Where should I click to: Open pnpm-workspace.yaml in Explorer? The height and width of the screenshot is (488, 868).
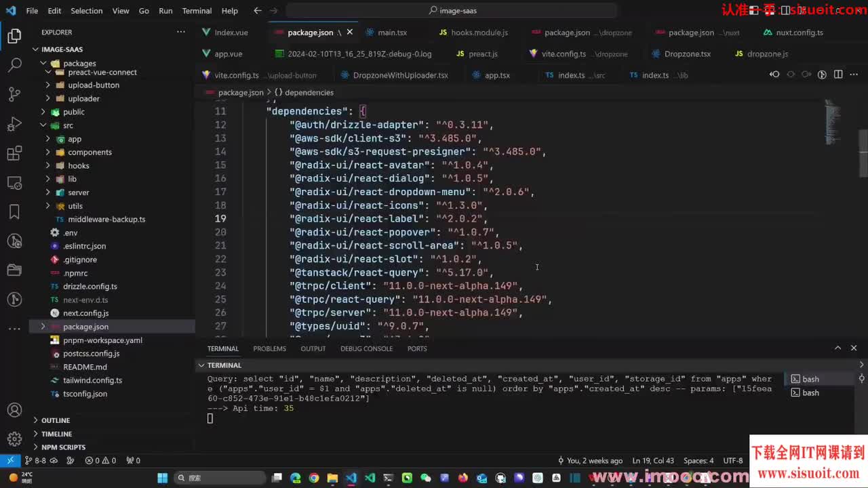[112, 340]
